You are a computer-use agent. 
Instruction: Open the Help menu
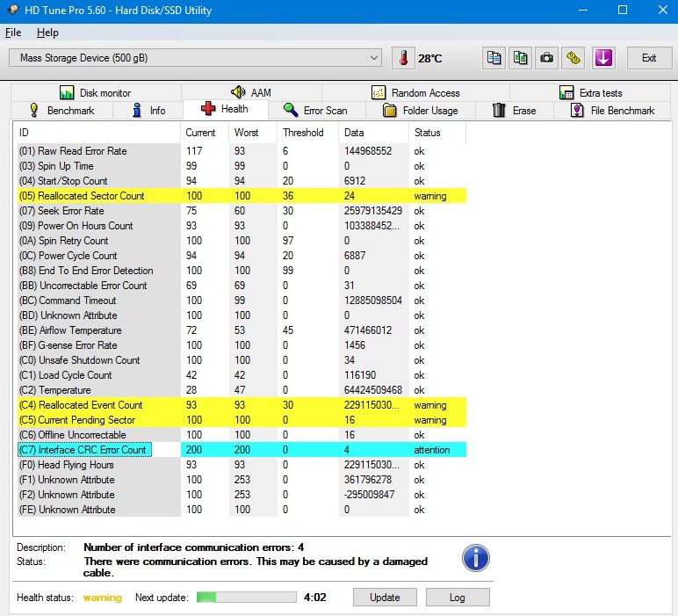click(47, 33)
